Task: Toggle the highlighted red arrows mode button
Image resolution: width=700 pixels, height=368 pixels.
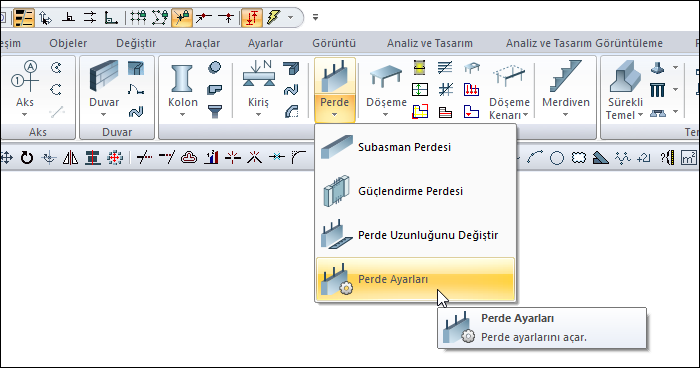Action: (252, 18)
